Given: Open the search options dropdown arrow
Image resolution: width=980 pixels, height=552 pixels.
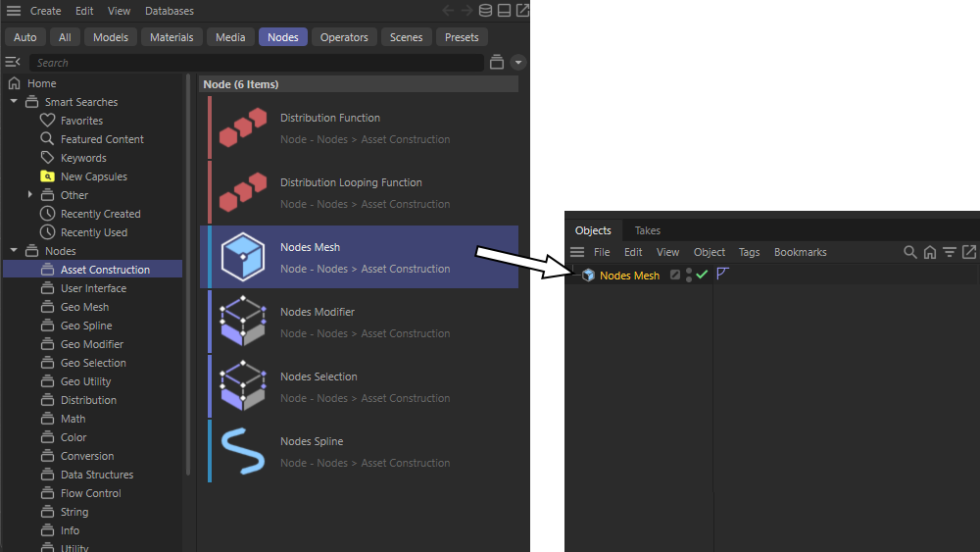Looking at the screenshot, I should coord(518,62).
